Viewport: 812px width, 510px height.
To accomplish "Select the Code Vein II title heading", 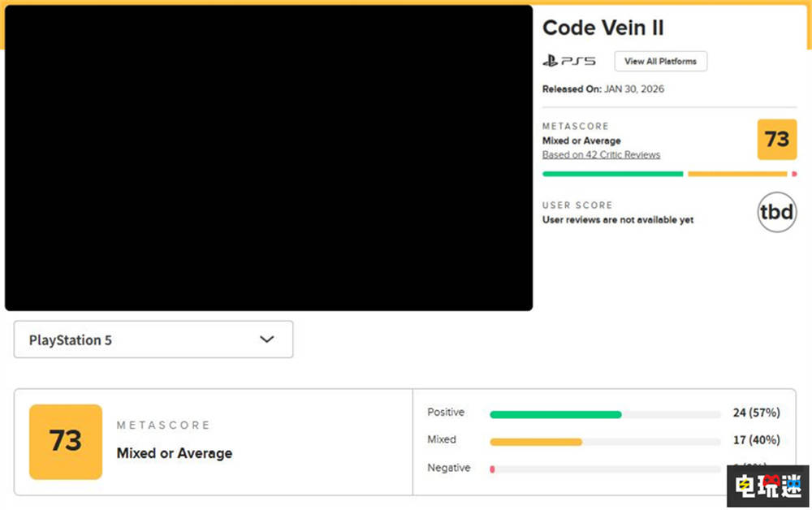I will point(603,28).
